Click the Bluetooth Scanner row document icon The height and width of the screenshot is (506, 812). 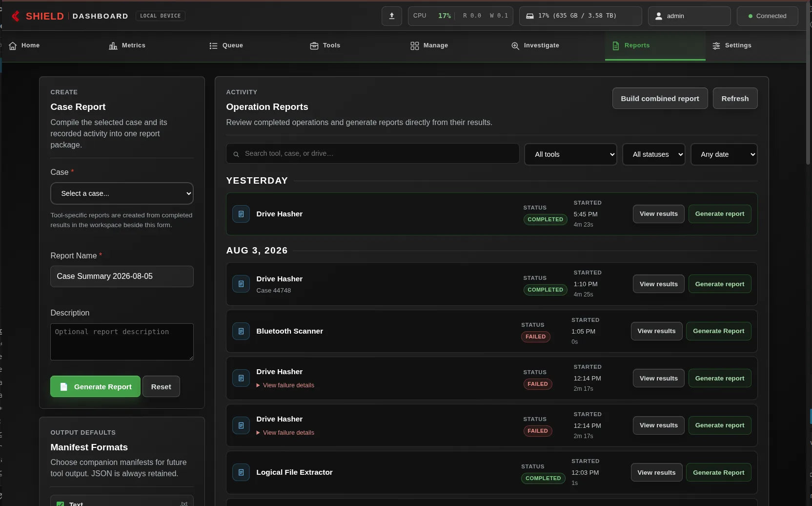click(241, 331)
